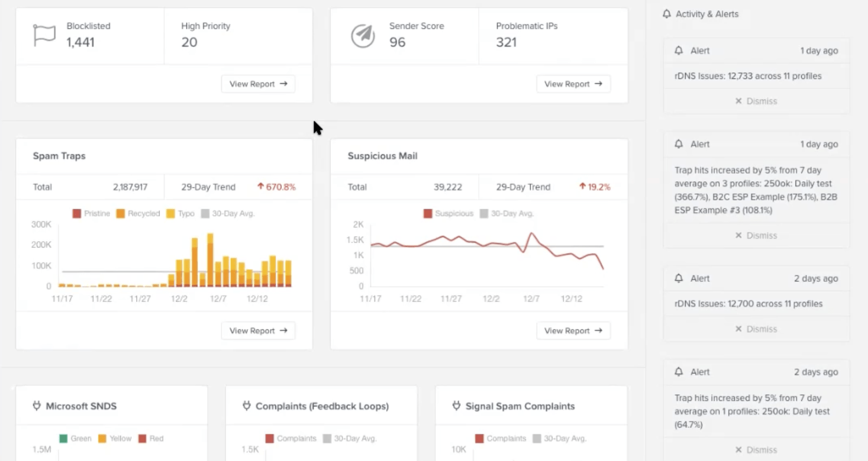The width and height of the screenshot is (868, 461).
Task: Toggle 30-Day Avg. in Feedback Loops legend
Action: pos(350,438)
